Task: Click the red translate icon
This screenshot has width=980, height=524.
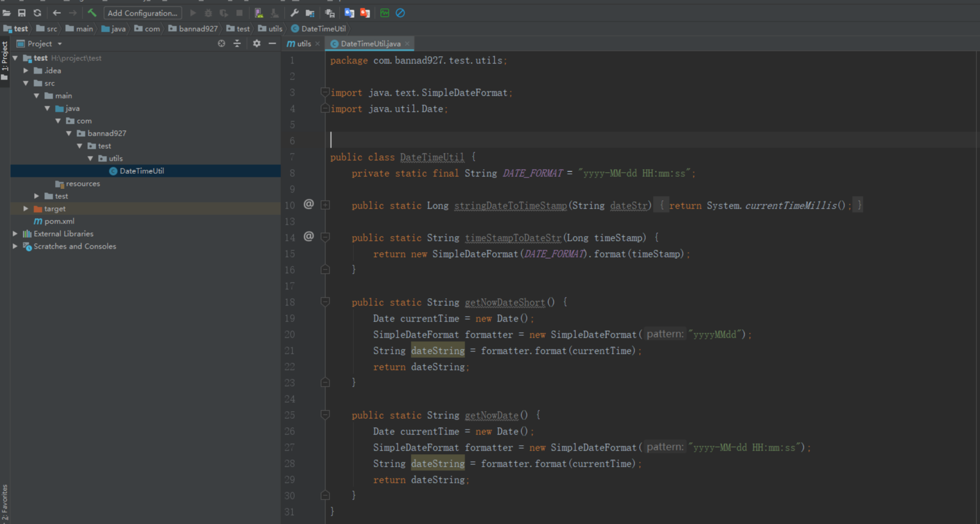Action: [365, 13]
